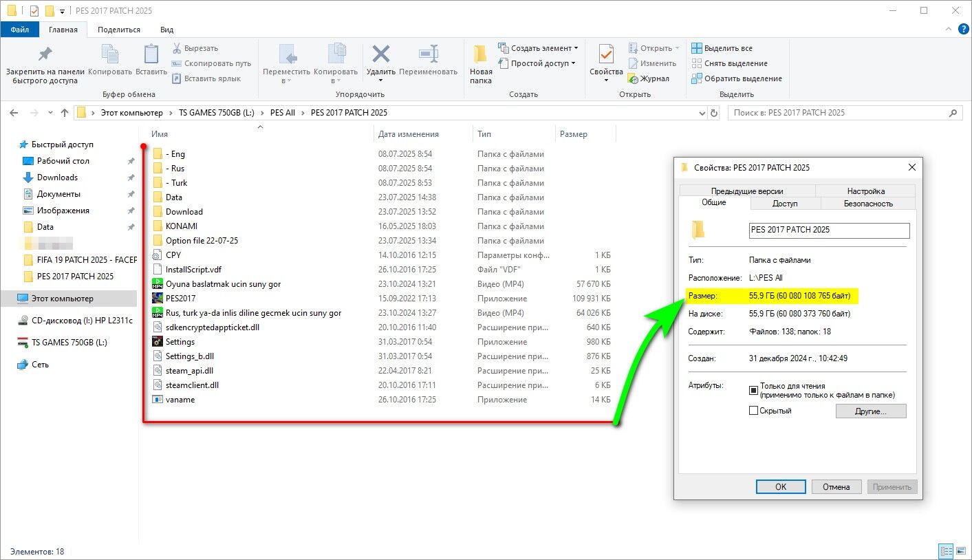Click the Copy ribbon icon

pos(110,54)
